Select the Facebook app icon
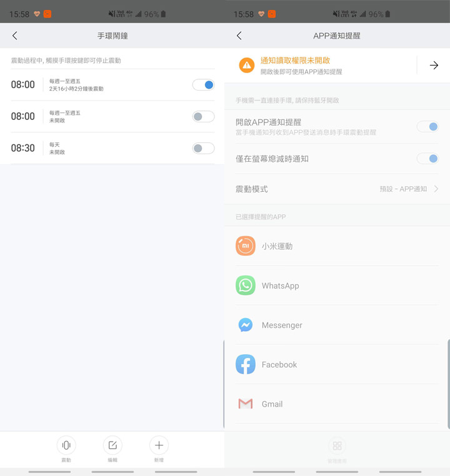Viewport: 450px width, 476px height. click(246, 364)
